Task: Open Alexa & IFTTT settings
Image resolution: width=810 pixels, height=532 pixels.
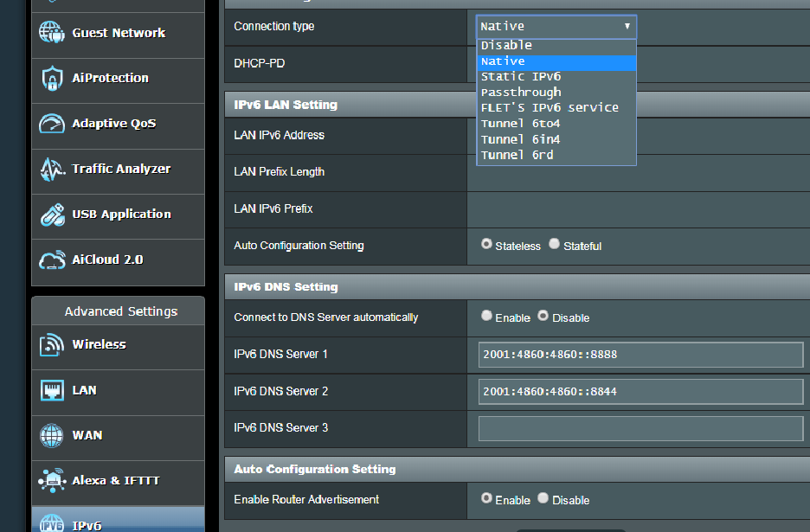Action: [x=119, y=481]
